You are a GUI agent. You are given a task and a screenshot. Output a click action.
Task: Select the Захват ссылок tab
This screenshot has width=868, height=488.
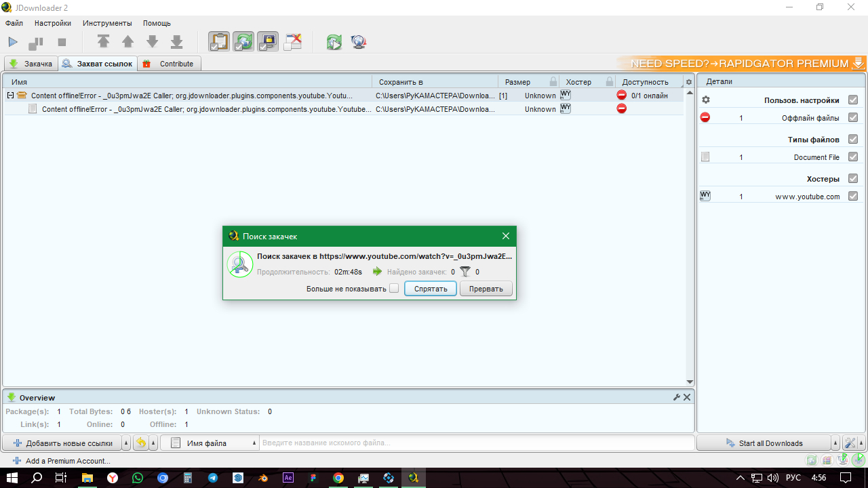point(98,64)
